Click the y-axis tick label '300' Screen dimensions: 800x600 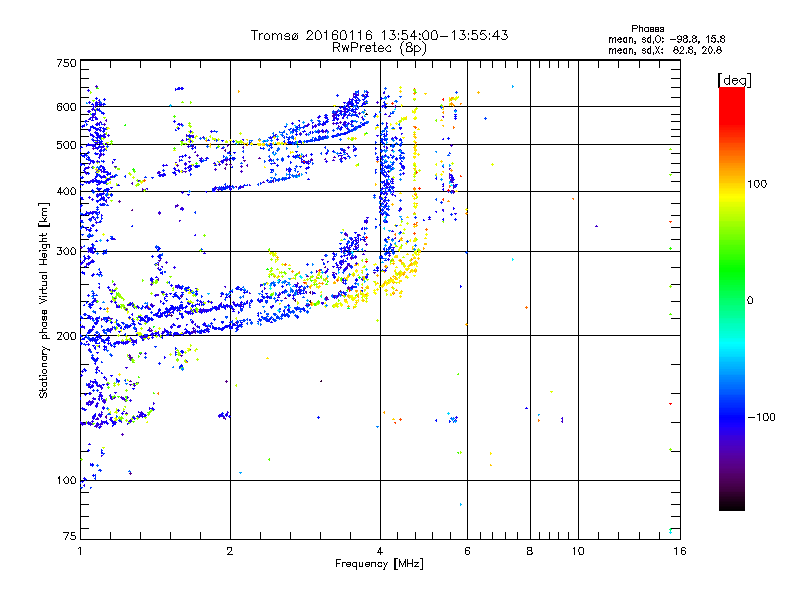coord(66,252)
